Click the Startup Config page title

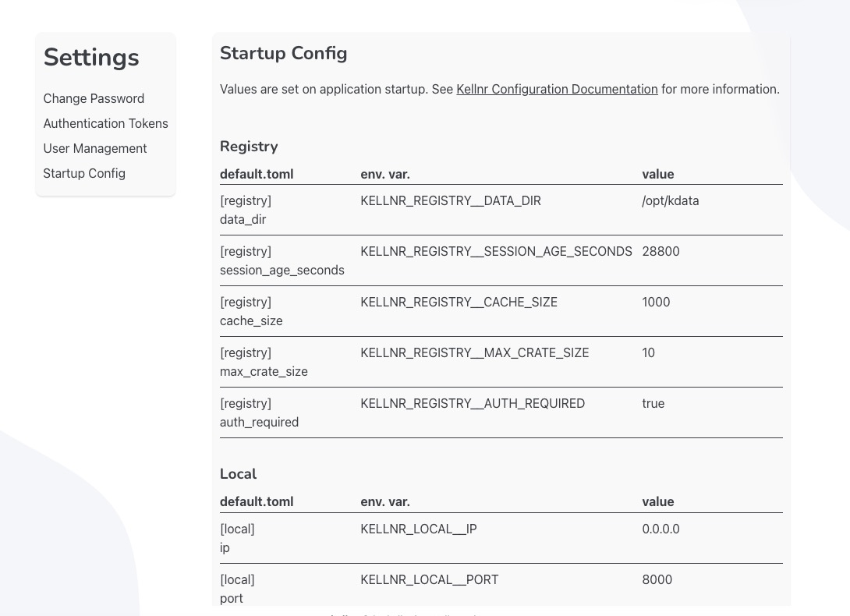[283, 53]
